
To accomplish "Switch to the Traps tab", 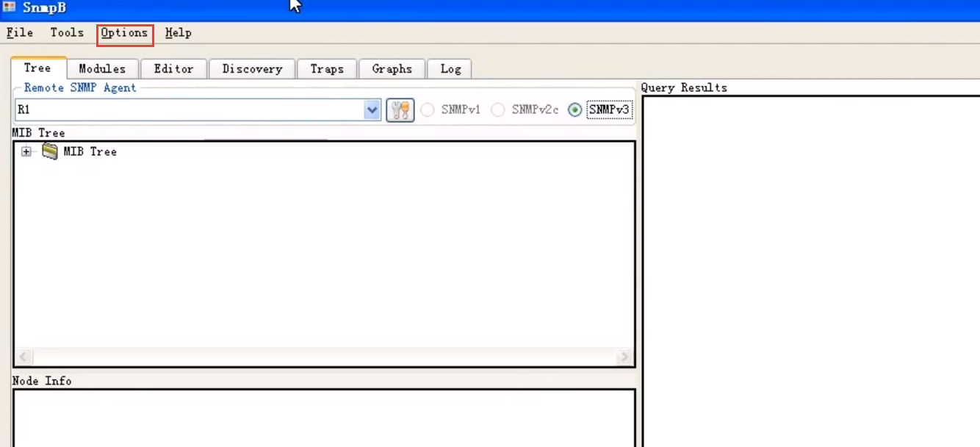I will coord(326,68).
